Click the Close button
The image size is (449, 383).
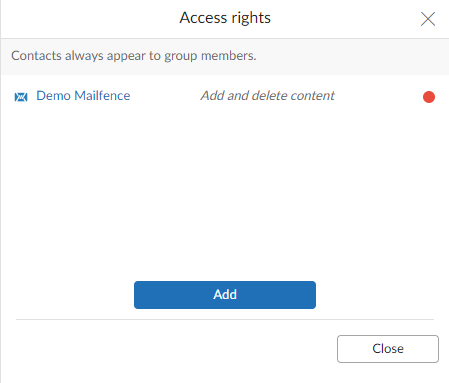[x=388, y=349]
